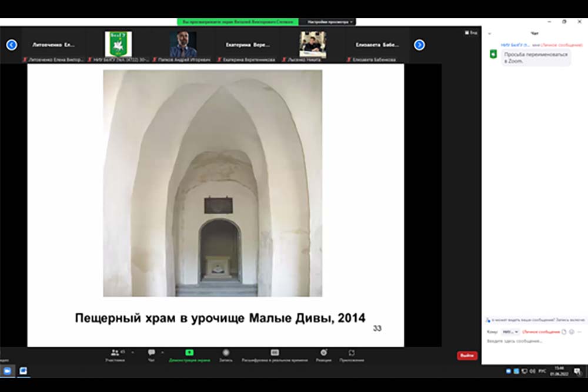588x392 pixels.
Task: Start recording with the Запись button
Action: tap(226, 355)
